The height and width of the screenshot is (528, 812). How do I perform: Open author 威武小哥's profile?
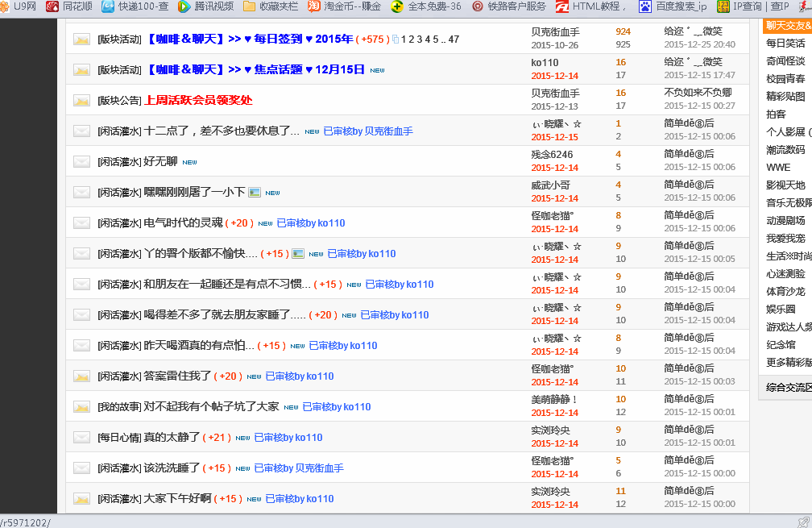(550, 185)
